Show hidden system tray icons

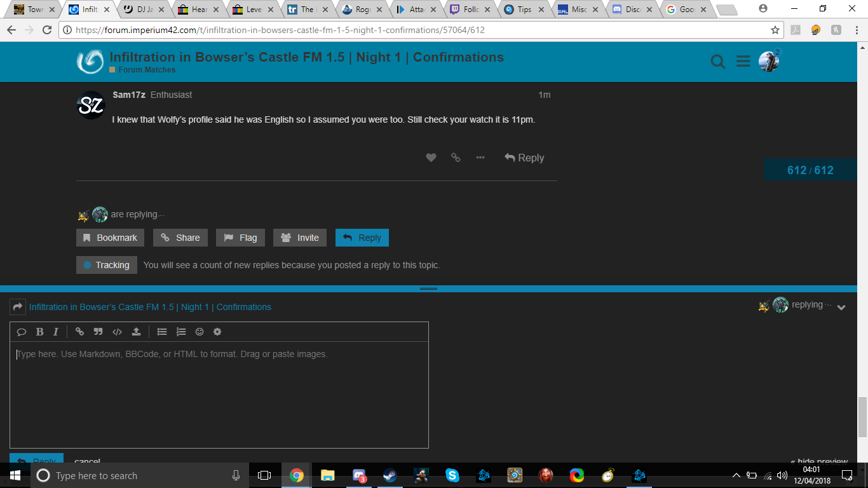(x=736, y=475)
